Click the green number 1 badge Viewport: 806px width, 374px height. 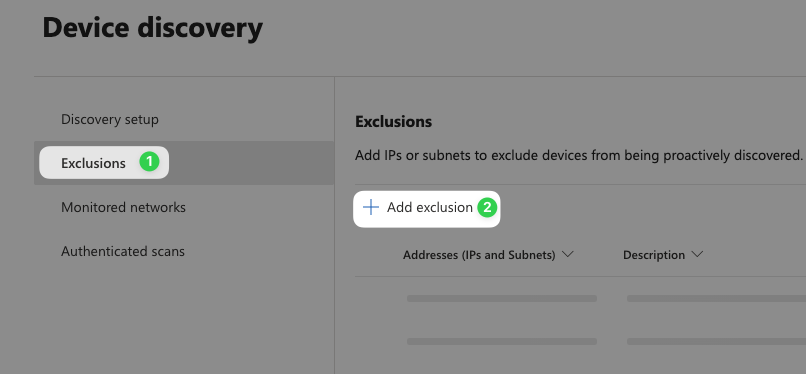coord(149,162)
